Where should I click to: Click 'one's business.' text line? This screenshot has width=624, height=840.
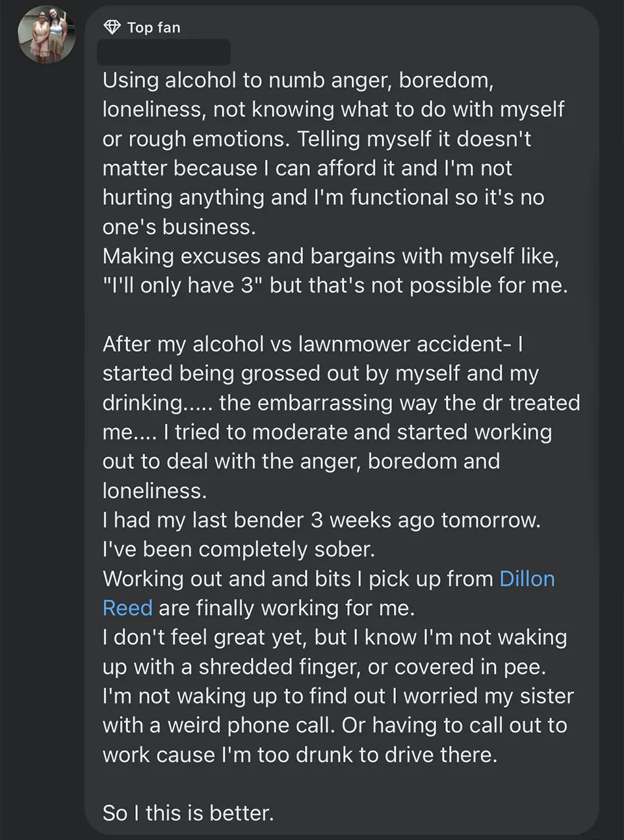179,227
